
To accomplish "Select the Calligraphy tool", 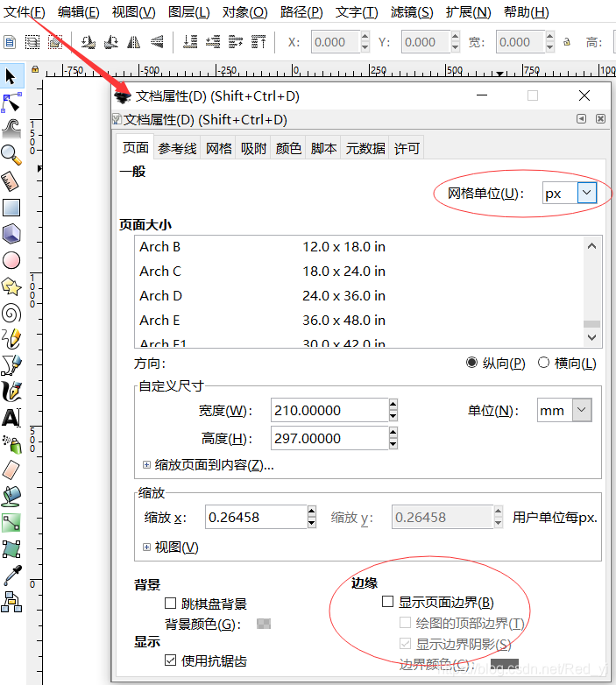I will [11, 392].
